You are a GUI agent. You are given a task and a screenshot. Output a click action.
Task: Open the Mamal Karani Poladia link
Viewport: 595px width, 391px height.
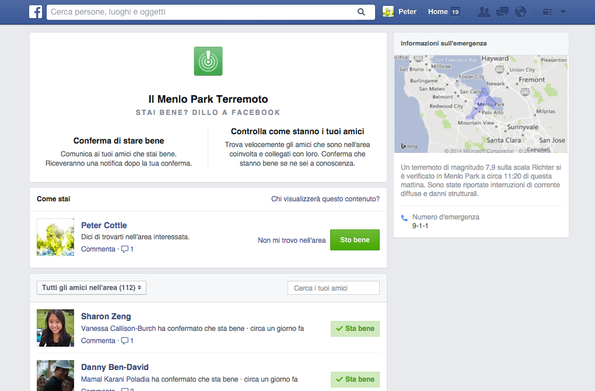(115, 379)
